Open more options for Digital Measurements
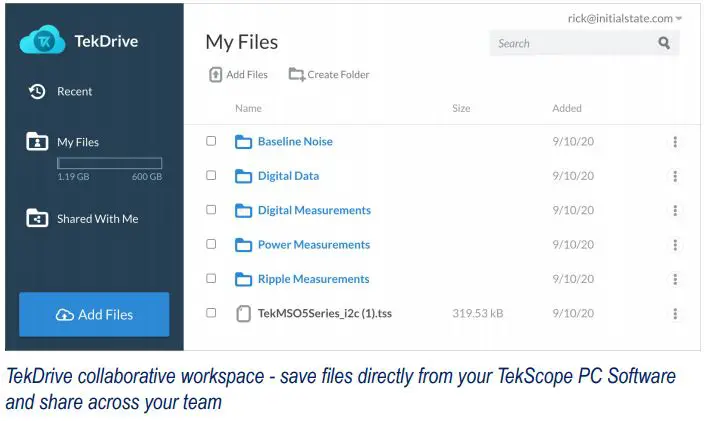 [x=675, y=210]
